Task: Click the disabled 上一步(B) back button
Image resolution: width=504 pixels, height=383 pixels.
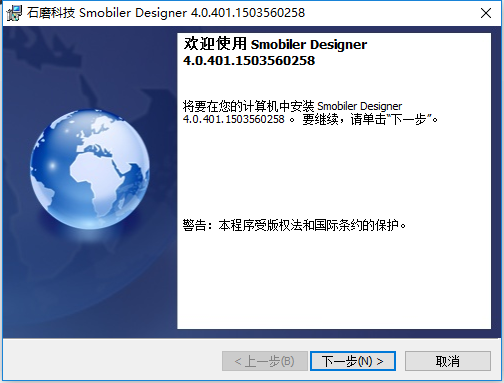Action: click(265, 361)
